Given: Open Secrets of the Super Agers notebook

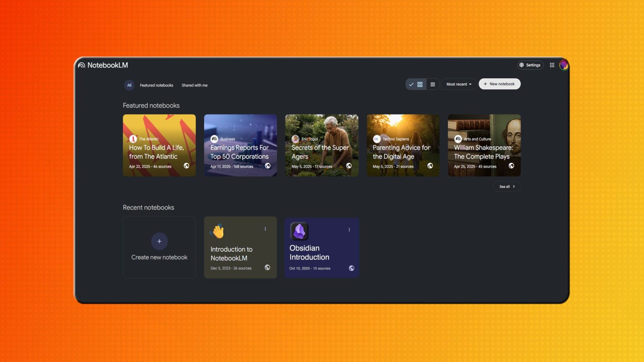Looking at the screenshot, I should [x=322, y=145].
